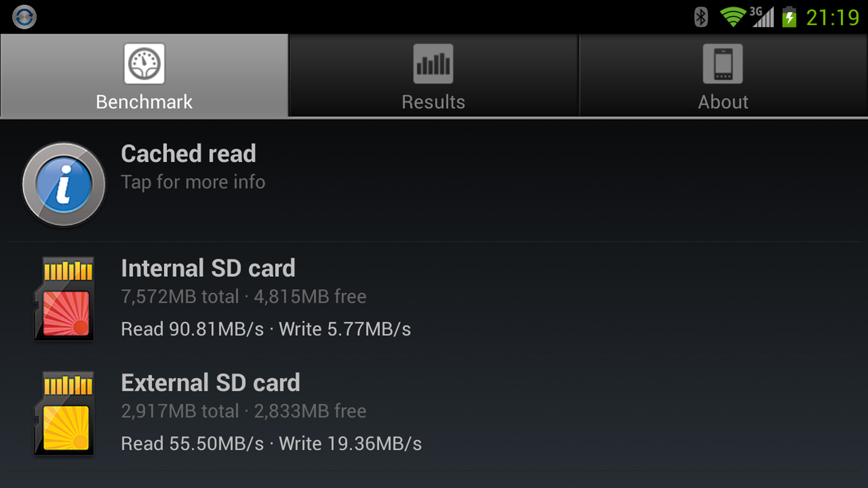This screenshot has height=488, width=868.
Task: Tap the Benchmark speedometer icon
Action: 144,64
